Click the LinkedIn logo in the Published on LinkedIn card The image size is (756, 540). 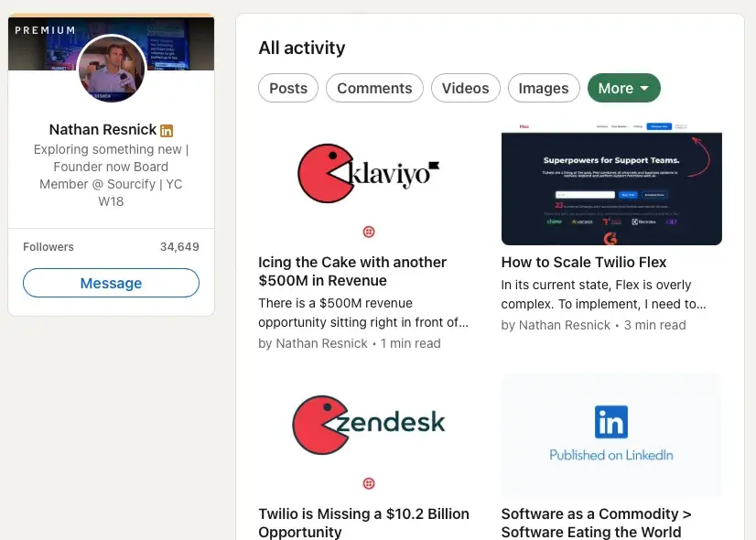pyautogui.click(x=610, y=423)
